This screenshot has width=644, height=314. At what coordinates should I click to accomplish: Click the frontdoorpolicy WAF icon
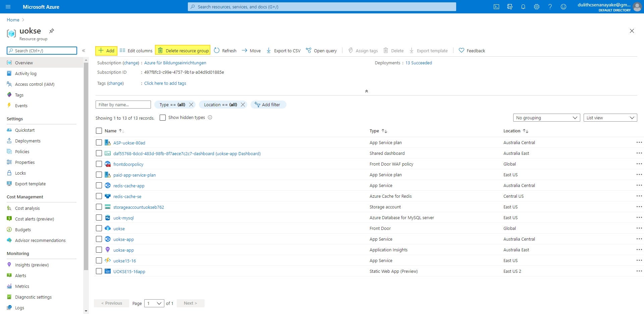click(108, 164)
